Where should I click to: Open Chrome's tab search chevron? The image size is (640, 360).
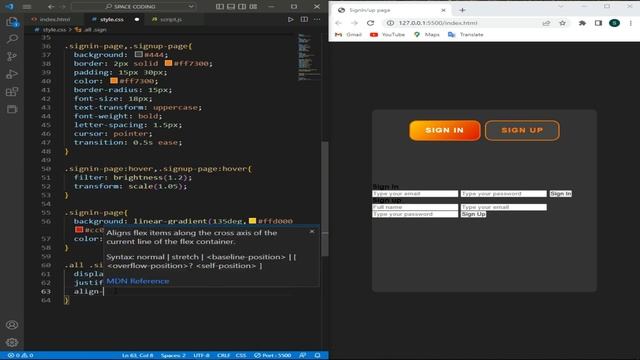click(x=560, y=7)
